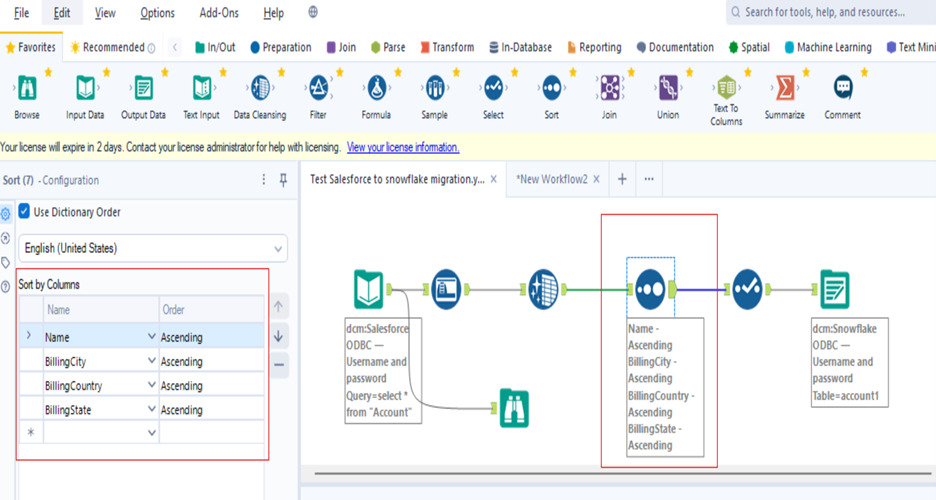Move sort column down with arrow button
936x500 pixels.
click(280, 337)
